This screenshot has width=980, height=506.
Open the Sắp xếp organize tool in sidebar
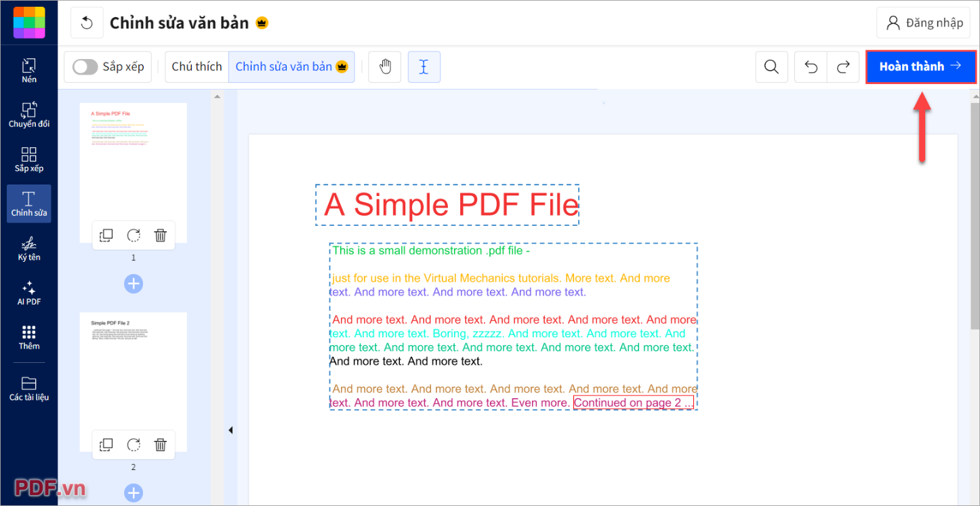pyautogui.click(x=29, y=159)
